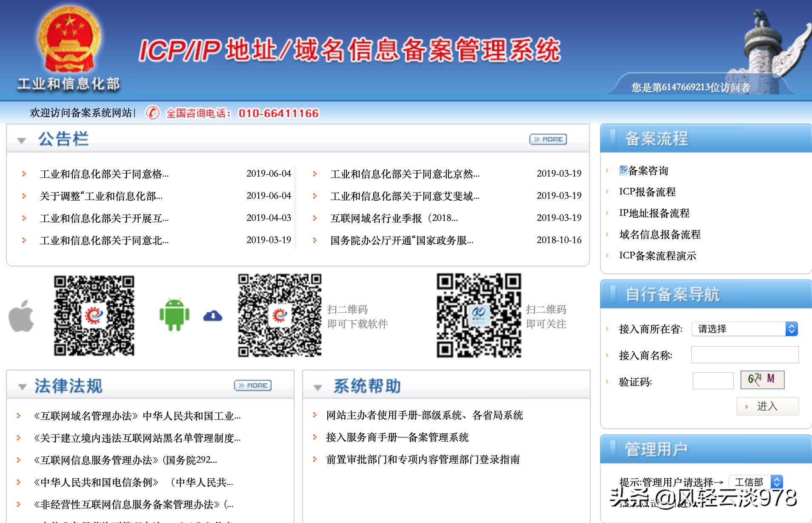Screen dimensions: 812x523
Task: Click MORE in the 法律法规 panel
Action: click(253, 385)
